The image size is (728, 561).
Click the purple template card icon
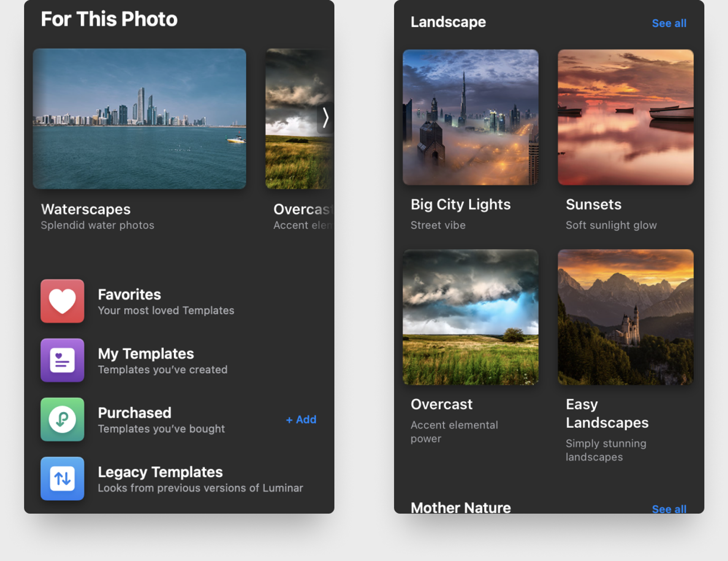point(62,360)
